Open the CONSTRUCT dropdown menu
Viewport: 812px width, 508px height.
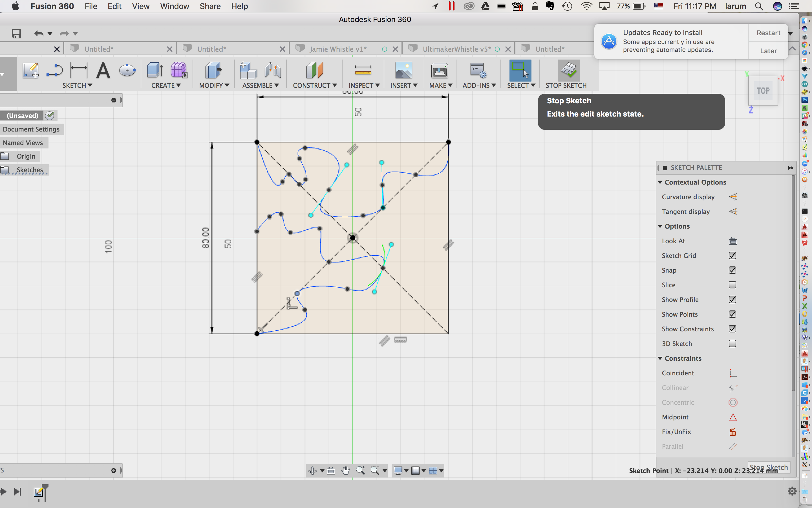tap(315, 85)
